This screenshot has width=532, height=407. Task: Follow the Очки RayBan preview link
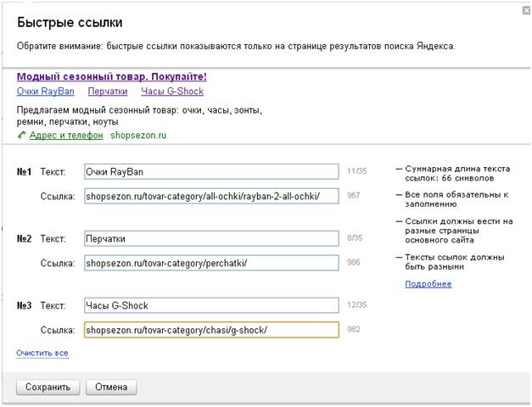46,92
